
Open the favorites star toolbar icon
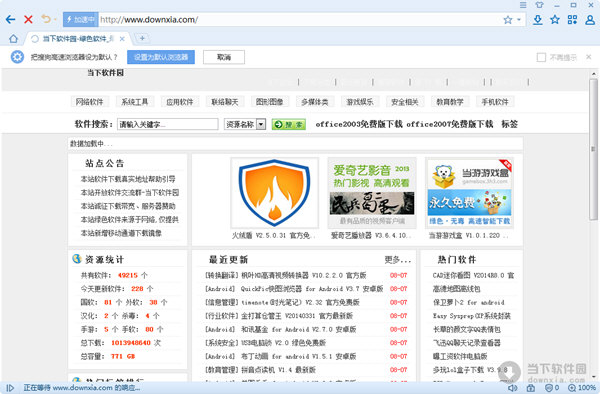pyautogui.click(x=555, y=20)
